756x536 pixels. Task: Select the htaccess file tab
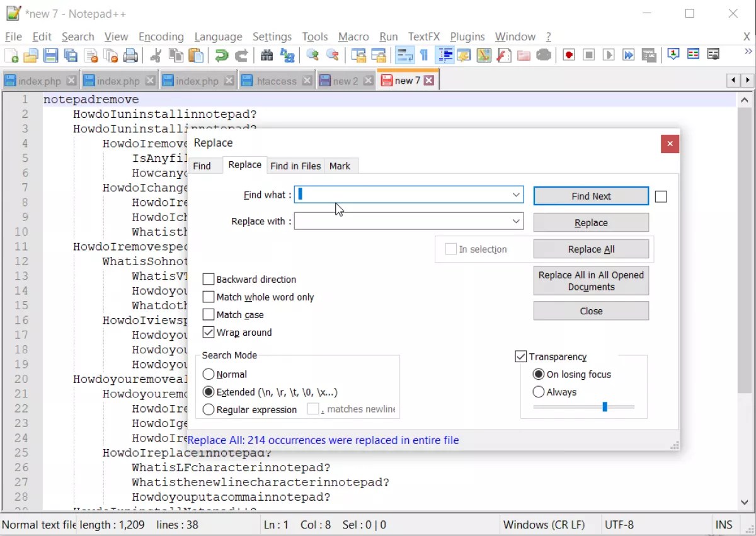pyautogui.click(x=277, y=80)
